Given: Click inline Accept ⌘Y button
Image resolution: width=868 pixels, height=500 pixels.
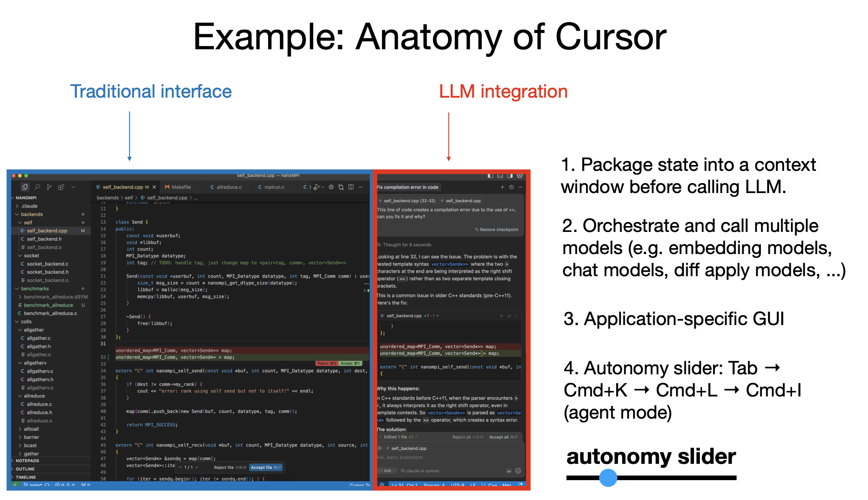Looking at the screenshot, I should coord(350,363).
